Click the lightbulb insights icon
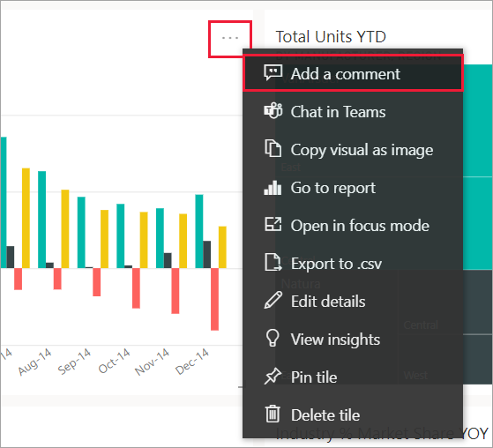493x448 pixels. pos(273,339)
